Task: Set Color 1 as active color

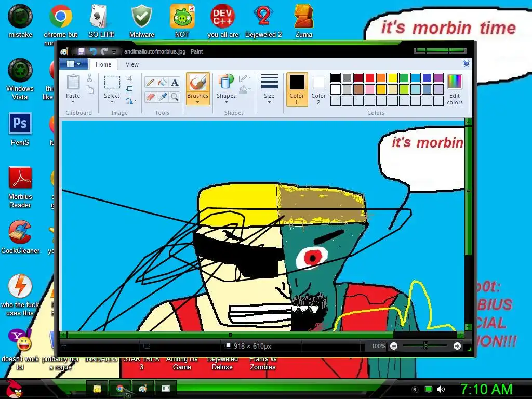Action: tap(297, 89)
